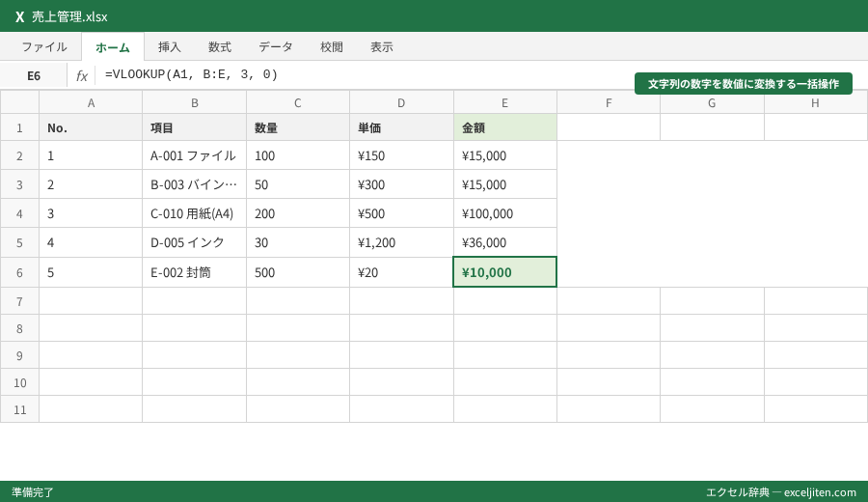Viewport: 868px width, 502px height.
Task: Select amount cell ¥36,000
Action: tap(504, 242)
